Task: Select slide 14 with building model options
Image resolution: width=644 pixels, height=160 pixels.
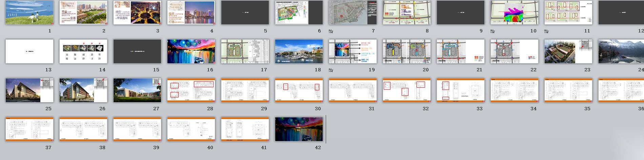Action: tap(83, 51)
